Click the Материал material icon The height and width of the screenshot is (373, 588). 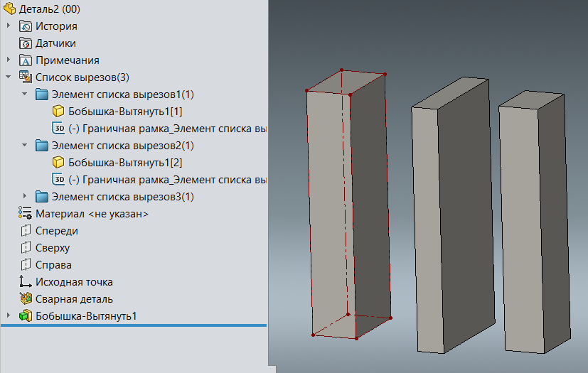[25, 213]
